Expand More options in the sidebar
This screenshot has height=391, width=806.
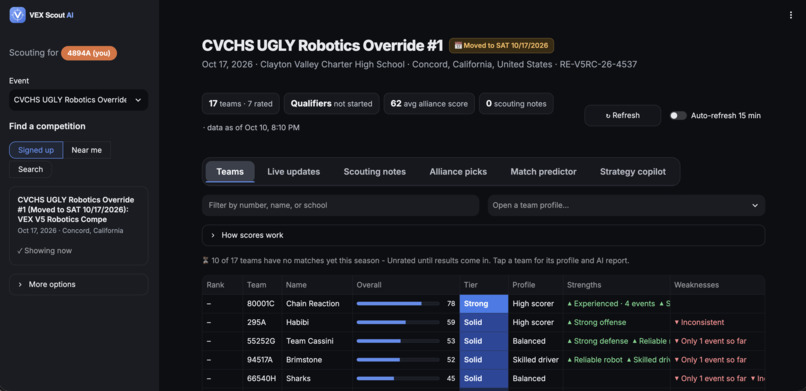tap(79, 285)
